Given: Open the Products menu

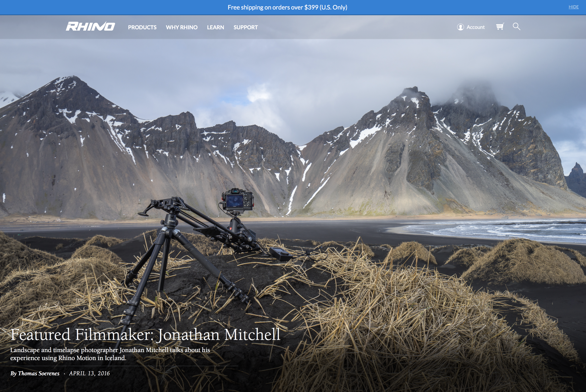Looking at the screenshot, I should point(142,27).
